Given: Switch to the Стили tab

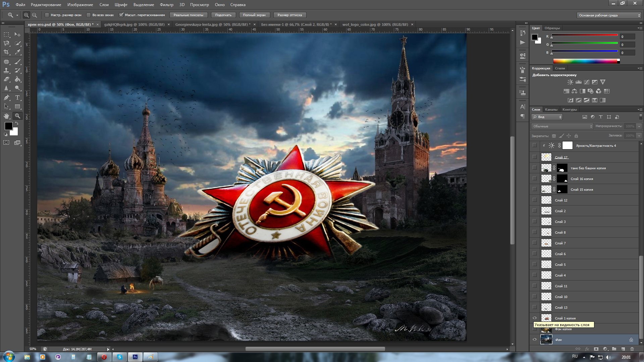Looking at the screenshot, I should pos(560,68).
